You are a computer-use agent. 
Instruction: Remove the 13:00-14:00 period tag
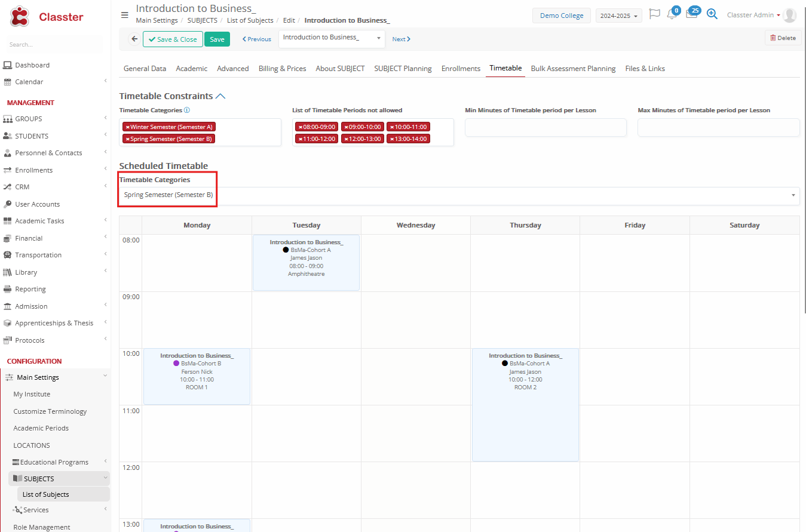pyautogui.click(x=392, y=139)
